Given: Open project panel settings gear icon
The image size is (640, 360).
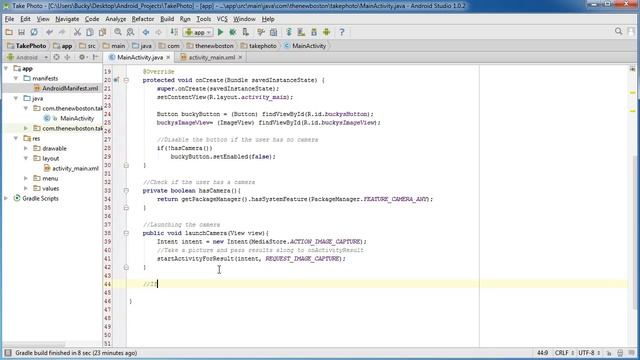Looking at the screenshot, I should [x=82, y=58].
